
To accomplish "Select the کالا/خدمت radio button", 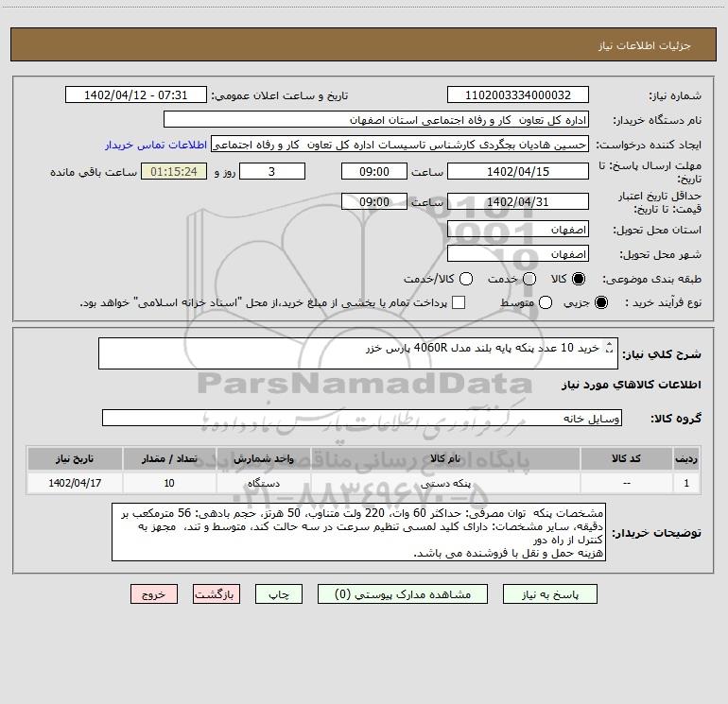I will pyautogui.click(x=466, y=279).
